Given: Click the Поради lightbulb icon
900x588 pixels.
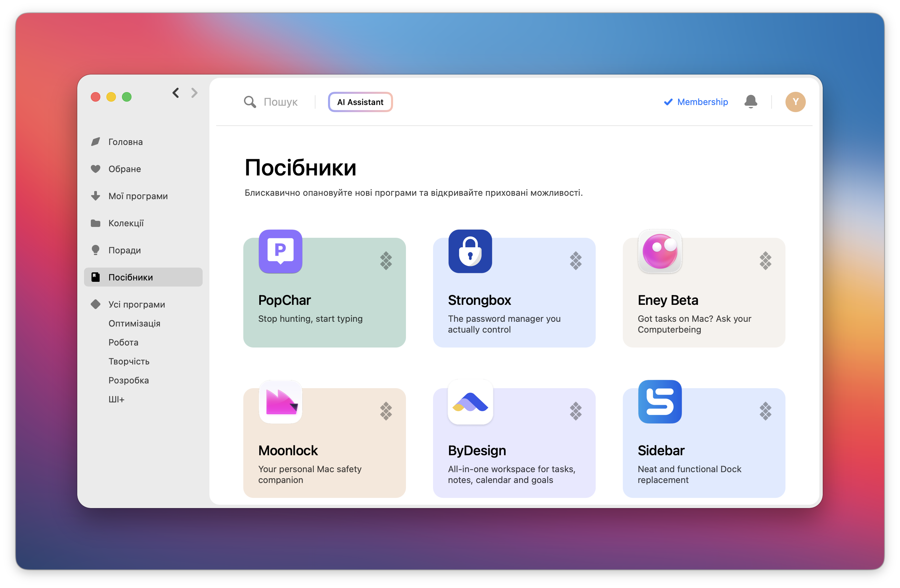Looking at the screenshot, I should click(x=96, y=250).
